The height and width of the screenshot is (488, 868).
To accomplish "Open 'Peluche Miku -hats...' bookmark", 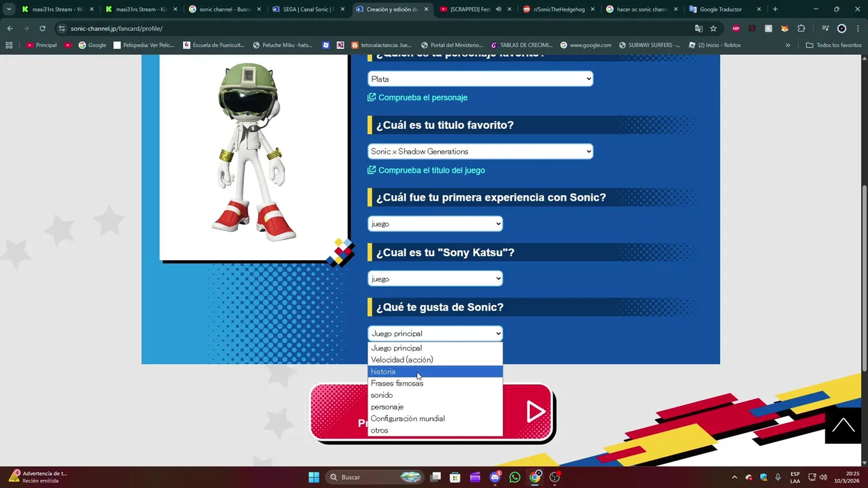I will point(283,45).
